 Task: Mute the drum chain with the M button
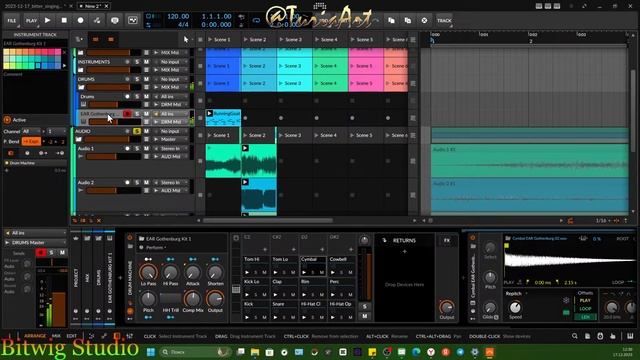coord(364,316)
